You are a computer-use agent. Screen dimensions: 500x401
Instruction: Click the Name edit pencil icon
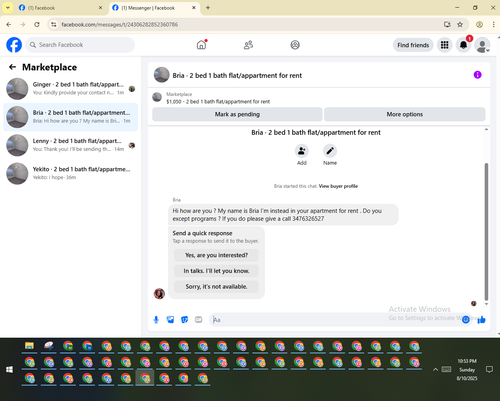click(330, 151)
